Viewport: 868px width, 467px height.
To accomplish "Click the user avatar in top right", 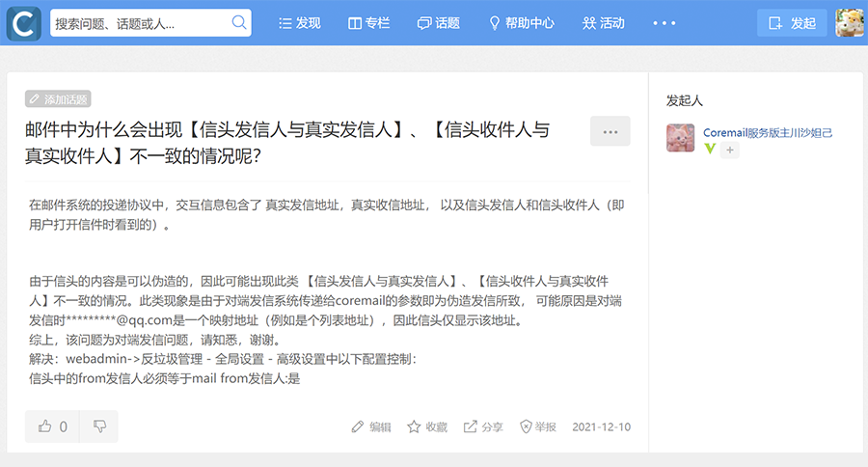I will pos(849,22).
